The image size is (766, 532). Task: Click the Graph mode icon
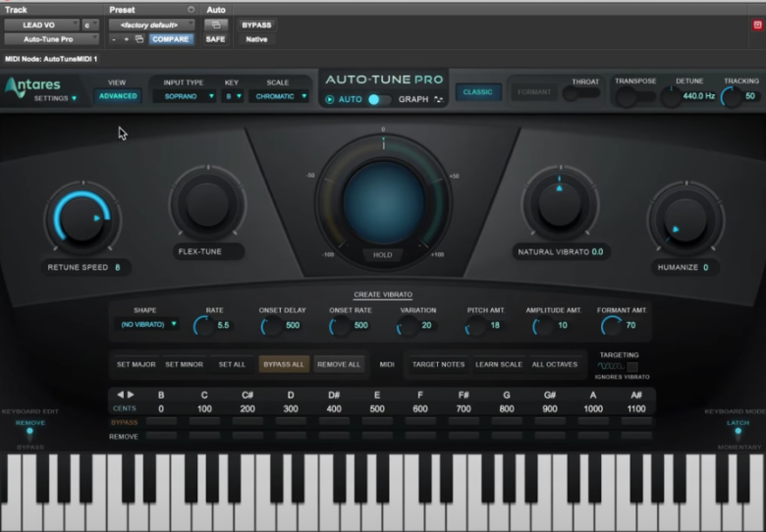click(438, 99)
